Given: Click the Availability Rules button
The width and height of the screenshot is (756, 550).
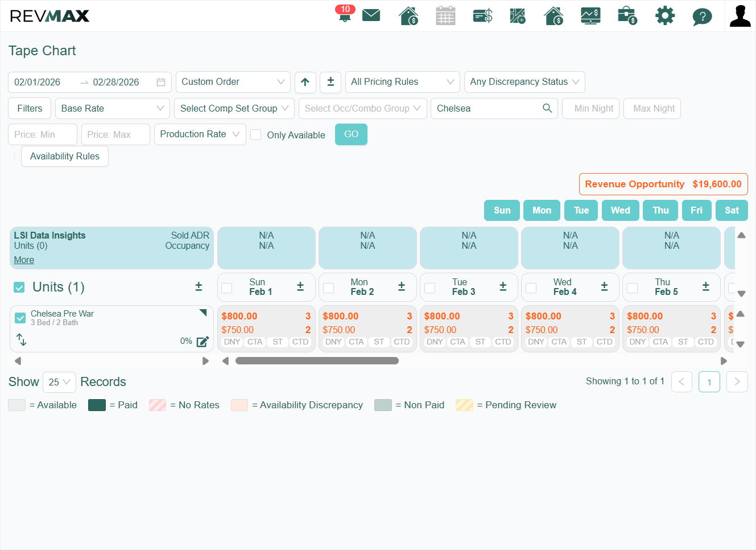Looking at the screenshot, I should (x=65, y=156).
